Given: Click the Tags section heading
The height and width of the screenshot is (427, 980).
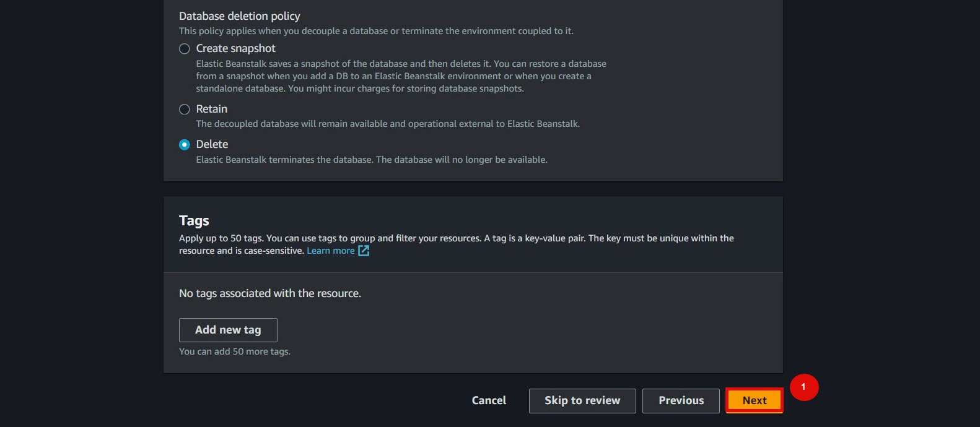Looking at the screenshot, I should pos(194,221).
